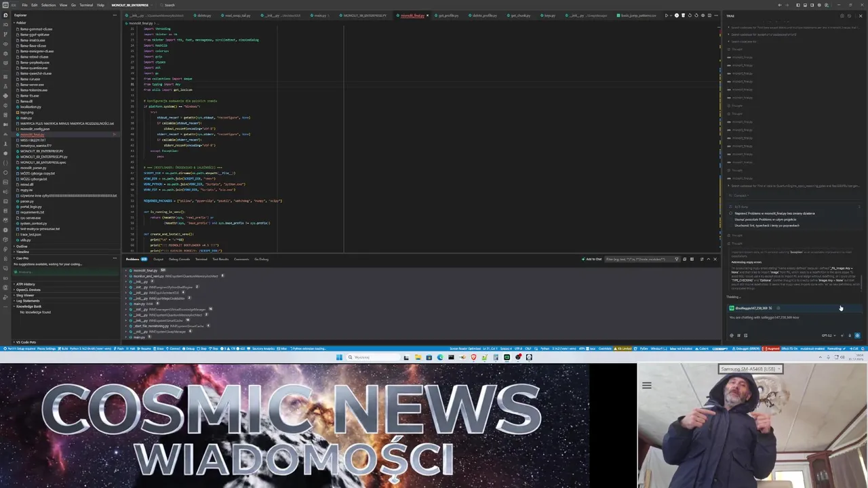Open the hamburger menu in the webcam overlay

point(646,386)
